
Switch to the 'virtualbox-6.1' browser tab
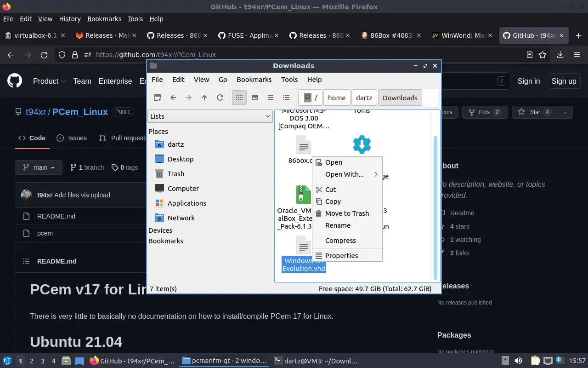[x=35, y=35]
